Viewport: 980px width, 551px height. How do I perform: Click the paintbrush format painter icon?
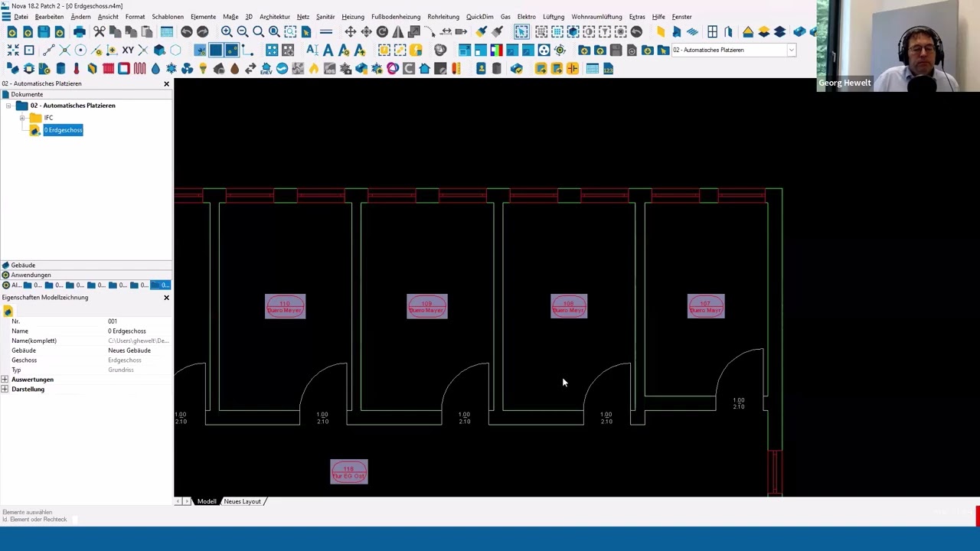click(482, 31)
